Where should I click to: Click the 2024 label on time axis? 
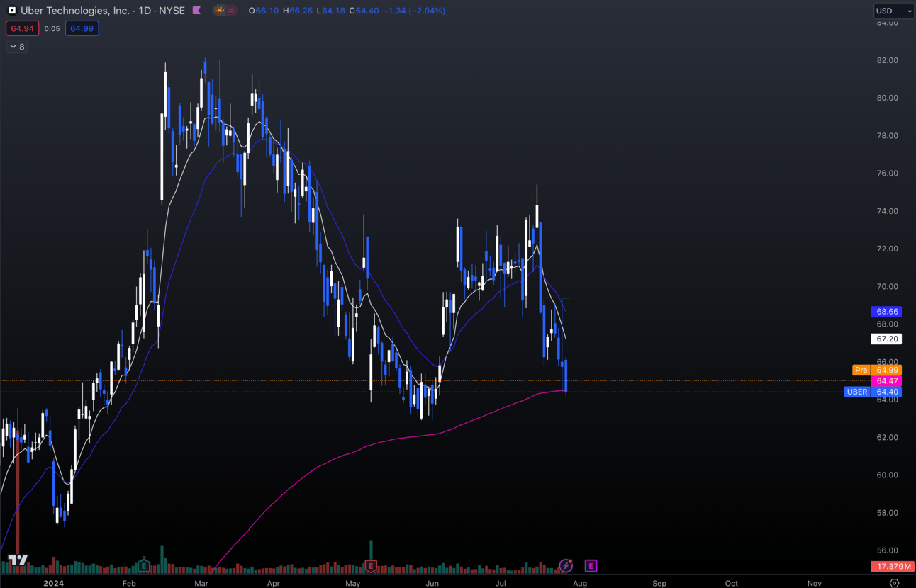(x=53, y=584)
